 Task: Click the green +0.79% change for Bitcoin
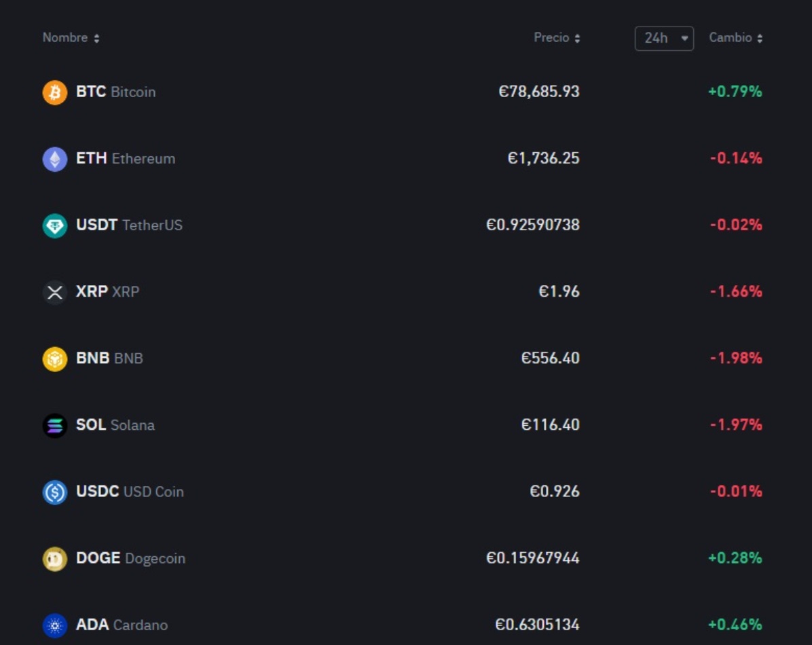coord(735,92)
